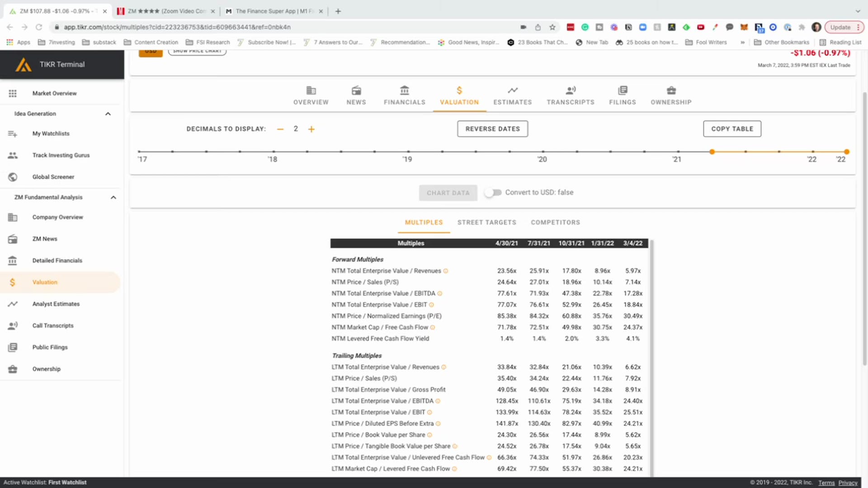
Task: Click Company Overview building icon
Action: [13, 217]
